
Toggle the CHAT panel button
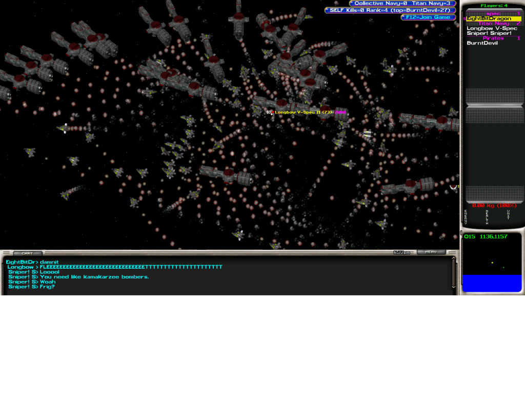[27, 253]
